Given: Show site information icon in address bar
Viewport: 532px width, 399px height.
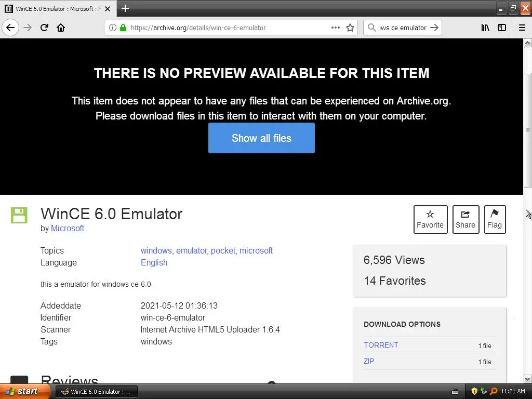Looking at the screenshot, I should [x=113, y=28].
